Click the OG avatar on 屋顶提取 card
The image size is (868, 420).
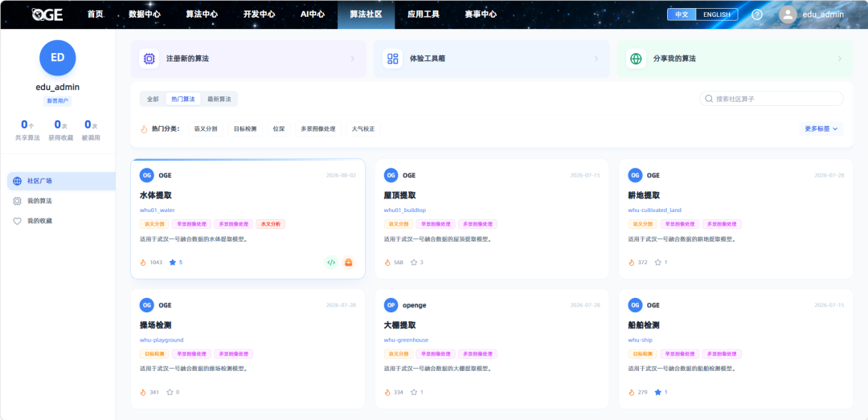[x=391, y=175]
